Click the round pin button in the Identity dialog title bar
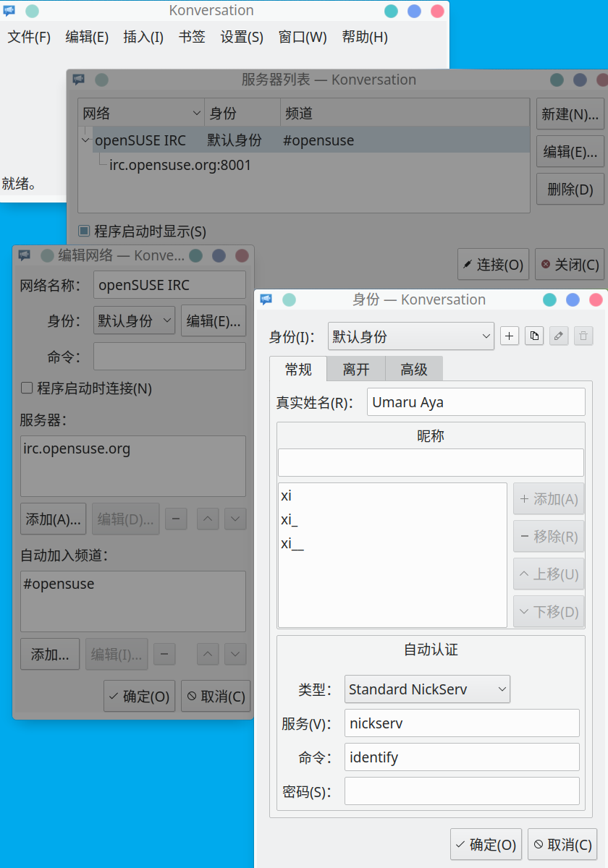 click(x=289, y=299)
